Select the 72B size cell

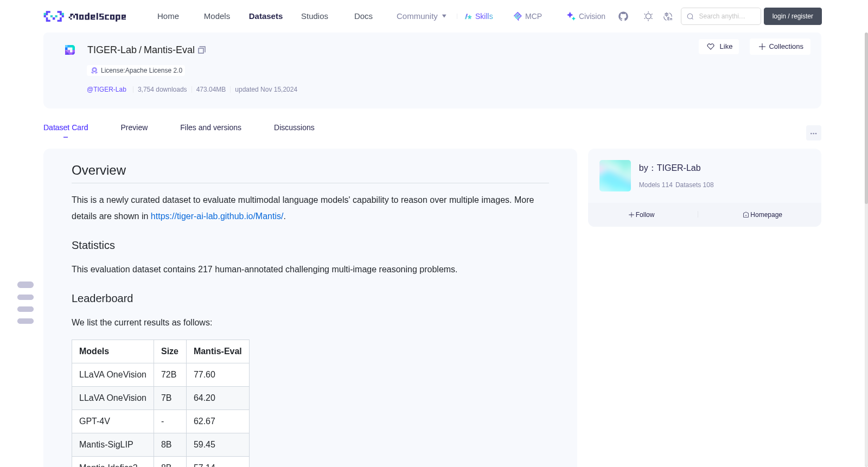170,375
